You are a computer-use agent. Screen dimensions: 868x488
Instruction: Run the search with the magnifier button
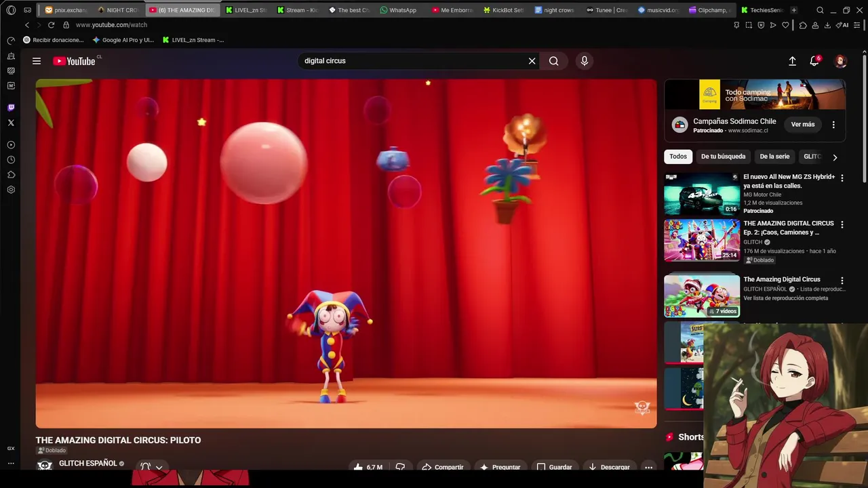click(554, 61)
